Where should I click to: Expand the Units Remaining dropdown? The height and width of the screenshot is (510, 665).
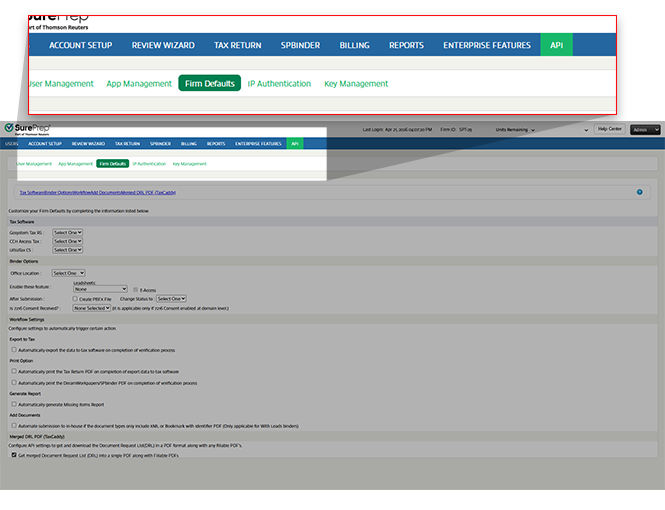coord(515,130)
